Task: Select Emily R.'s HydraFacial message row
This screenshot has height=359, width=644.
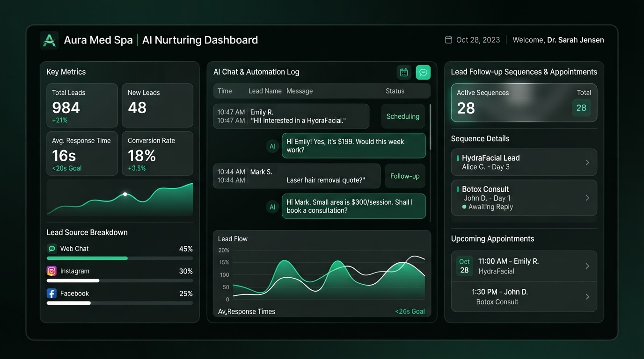Action: 291,116
